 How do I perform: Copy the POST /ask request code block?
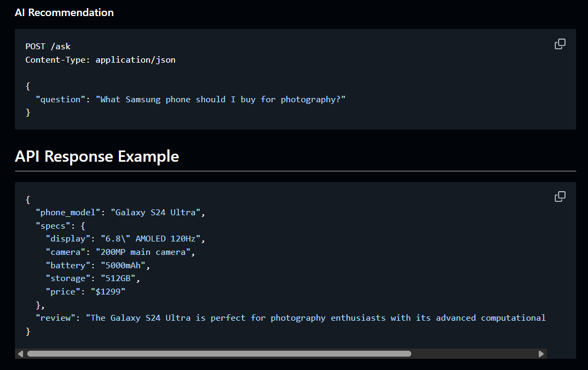point(560,44)
